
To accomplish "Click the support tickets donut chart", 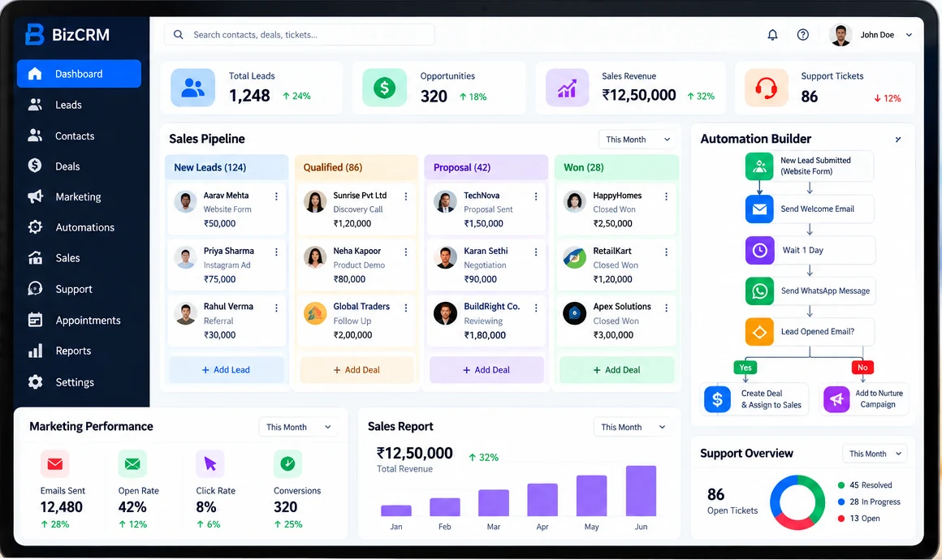I will 797,502.
